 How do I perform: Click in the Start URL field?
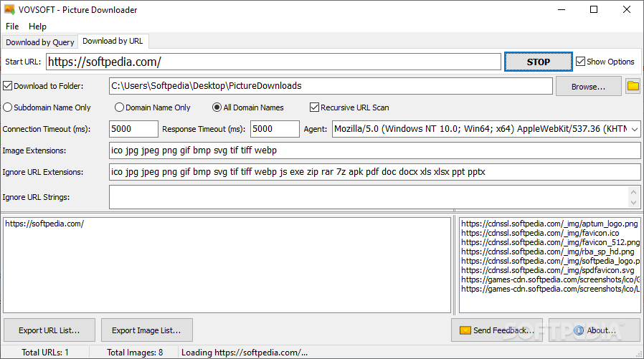(x=273, y=62)
